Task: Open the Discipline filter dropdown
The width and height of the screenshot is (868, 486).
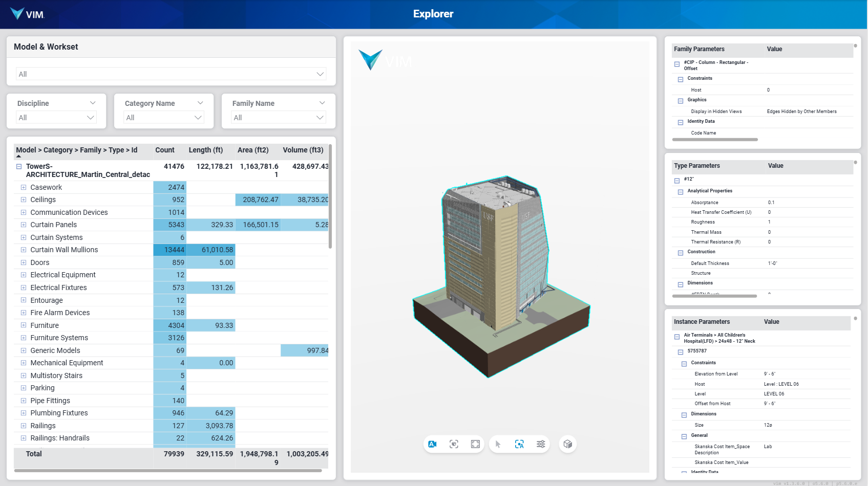Action: click(x=56, y=118)
